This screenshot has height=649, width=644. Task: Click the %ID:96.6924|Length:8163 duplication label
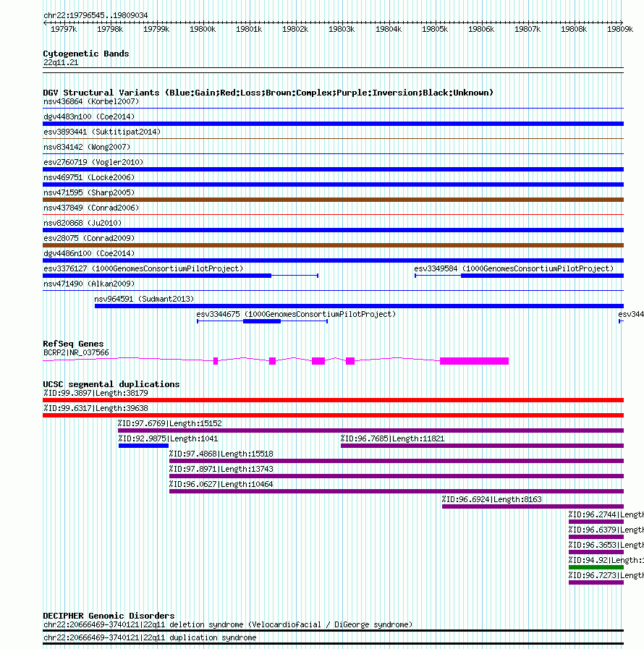[x=492, y=499]
